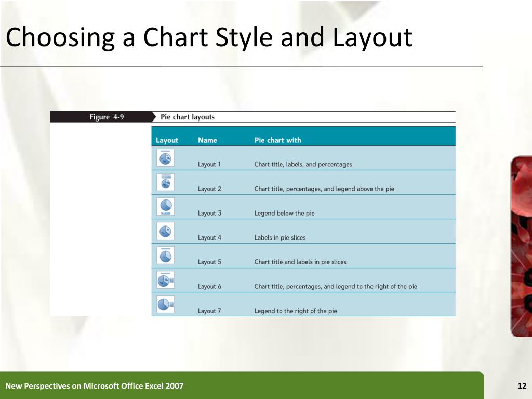Click the Layout 2 pie chart icon
Viewport: 532px width, 399px height.
pyautogui.click(x=166, y=182)
